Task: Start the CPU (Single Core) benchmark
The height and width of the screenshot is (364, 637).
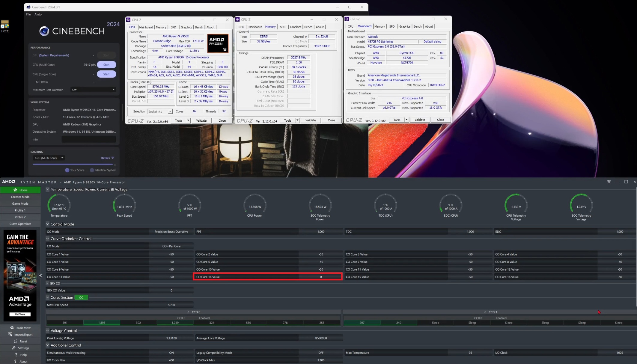Action: [x=106, y=74]
